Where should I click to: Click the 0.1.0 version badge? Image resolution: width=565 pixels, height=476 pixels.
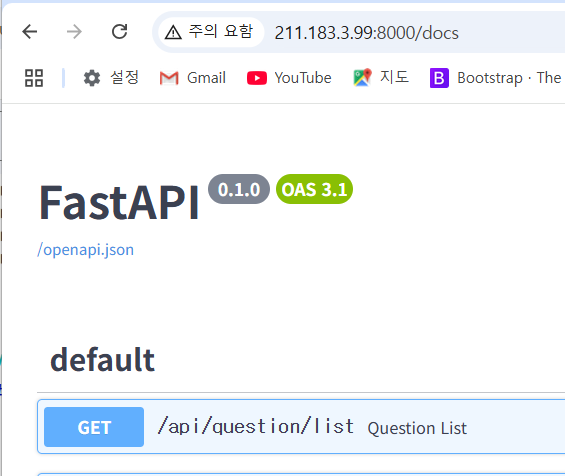[239, 189]
